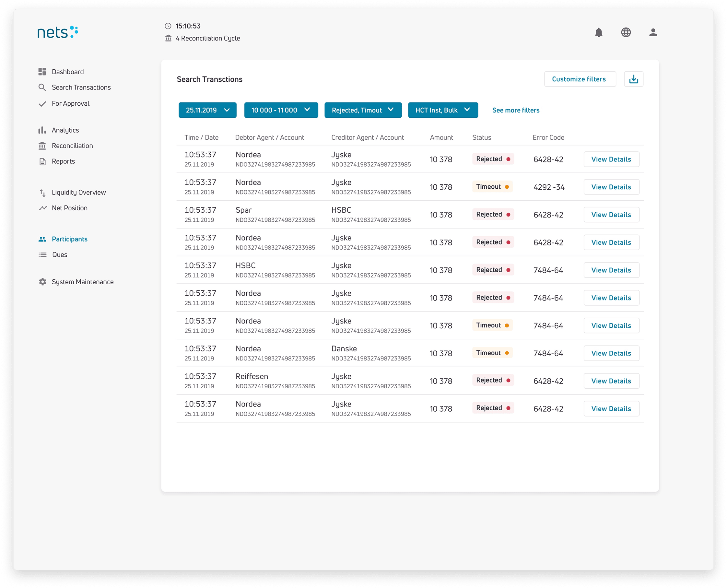View Details for Spar to HSBC row

click(611, 215)
